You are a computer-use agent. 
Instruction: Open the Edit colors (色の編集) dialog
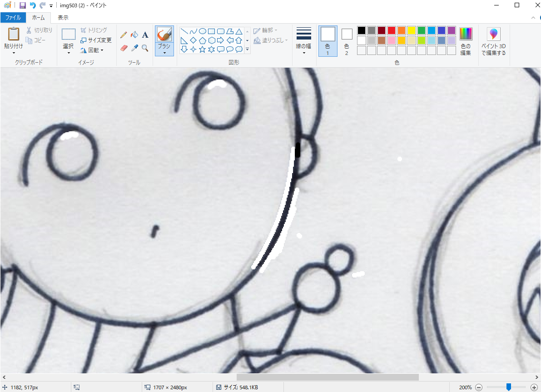pyautogui.click(x=466, y=41)
